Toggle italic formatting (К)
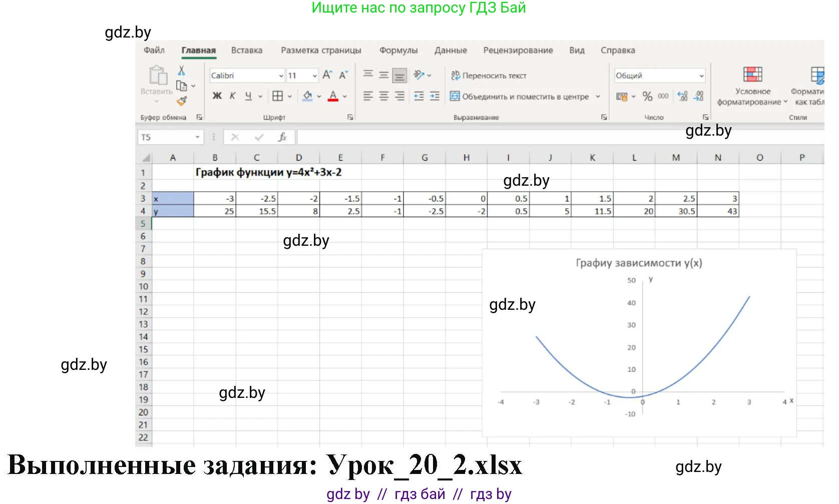Image resolution: width=839 pixels, height=504 pixels. click(x=232, y=96)
